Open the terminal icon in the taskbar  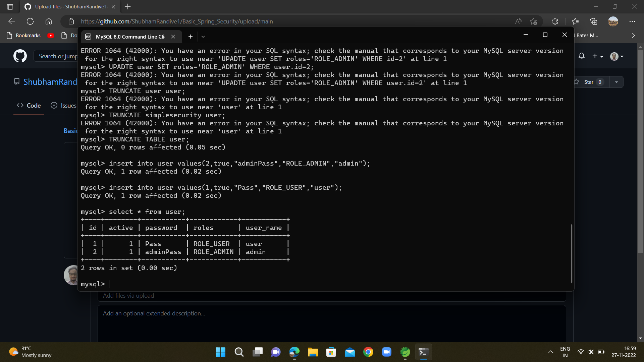(x=423, y=352)
